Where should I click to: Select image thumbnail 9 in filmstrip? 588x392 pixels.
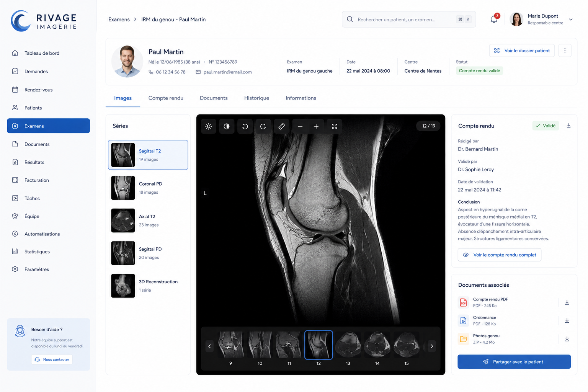pos(231,345)
